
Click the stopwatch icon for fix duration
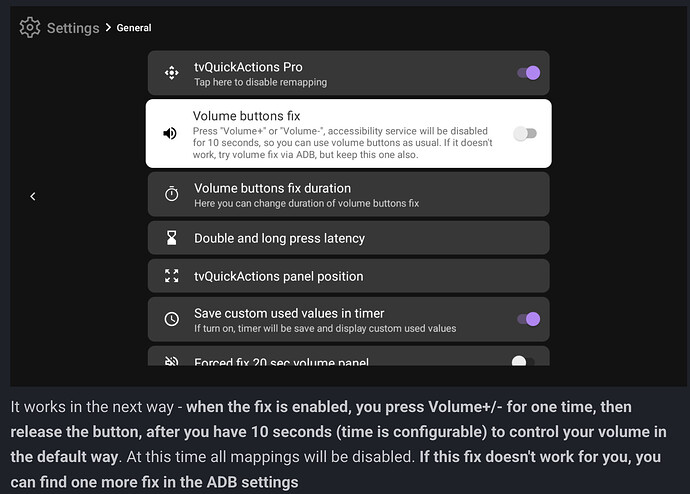click(x=171, y=194)
